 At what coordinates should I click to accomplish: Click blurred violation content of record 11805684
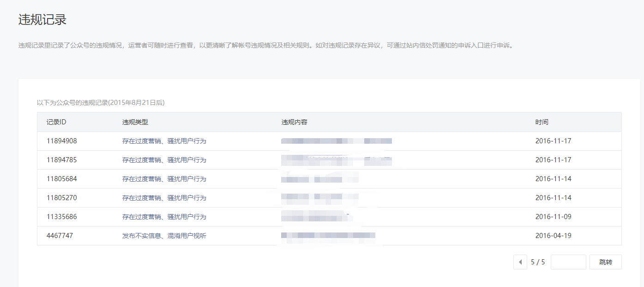pyautogui.click(x=319, y=179)
